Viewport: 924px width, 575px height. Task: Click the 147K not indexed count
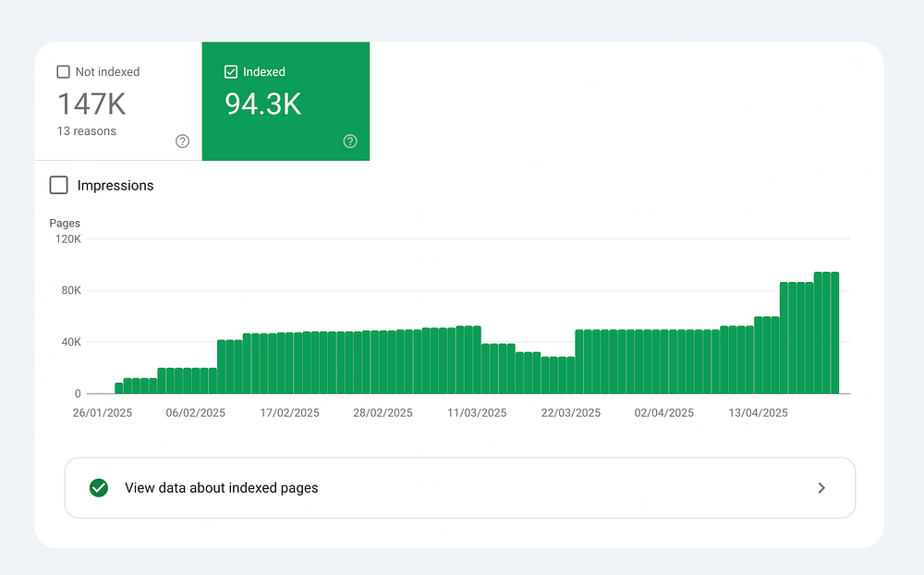pos(91,104)
